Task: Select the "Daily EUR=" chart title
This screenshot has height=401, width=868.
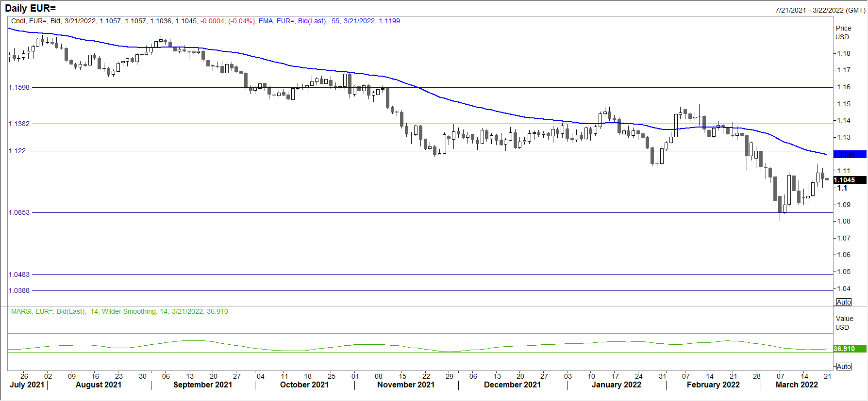Action: 30,8
